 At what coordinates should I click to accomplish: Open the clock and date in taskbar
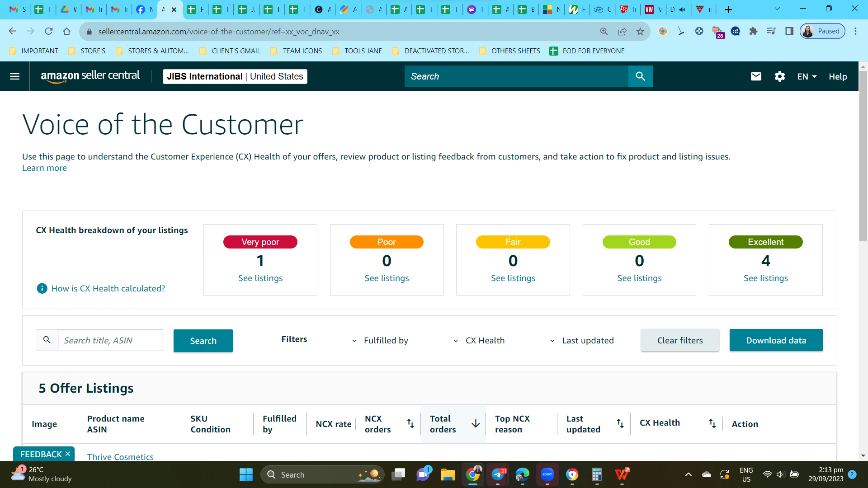(x=826, y=474)
